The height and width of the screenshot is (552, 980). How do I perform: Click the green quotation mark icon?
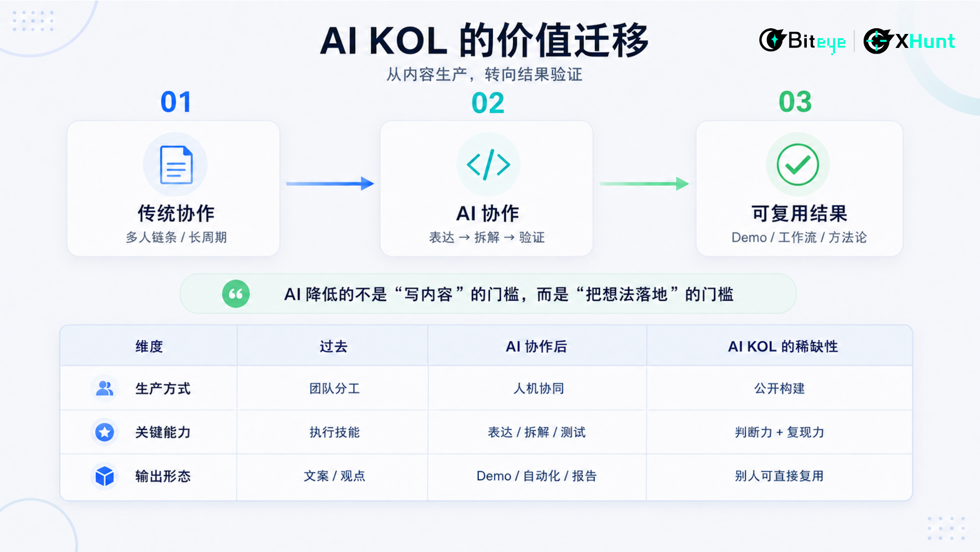236,293
